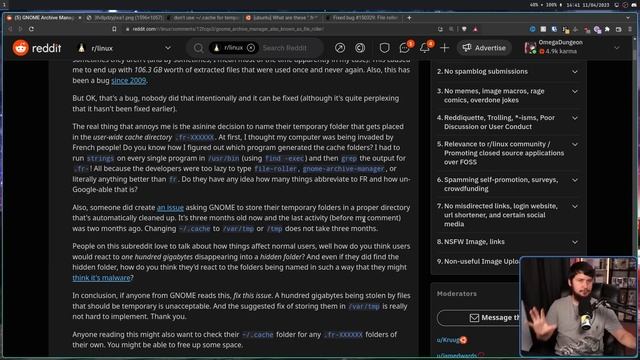The width and height of the screenshot is (640, 360).
Task: Open the Reddit chat icon
Action: 404,48
